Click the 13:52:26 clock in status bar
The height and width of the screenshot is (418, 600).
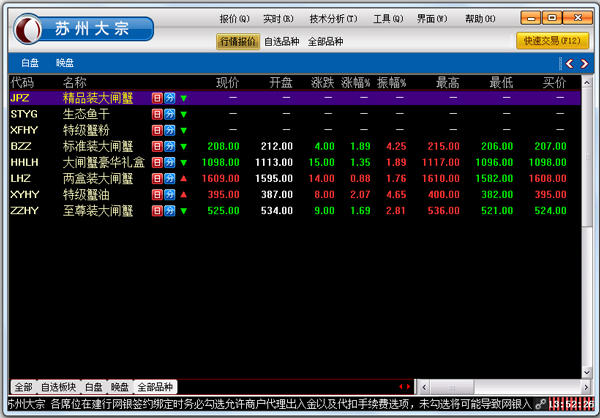pyautogui.click(x=571, y=404)
